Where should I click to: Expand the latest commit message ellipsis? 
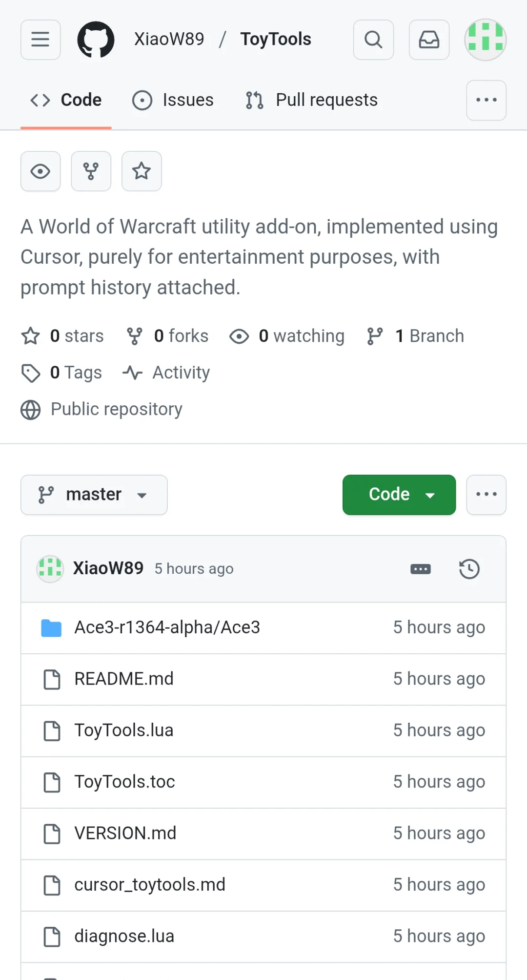tap(420, 569)
